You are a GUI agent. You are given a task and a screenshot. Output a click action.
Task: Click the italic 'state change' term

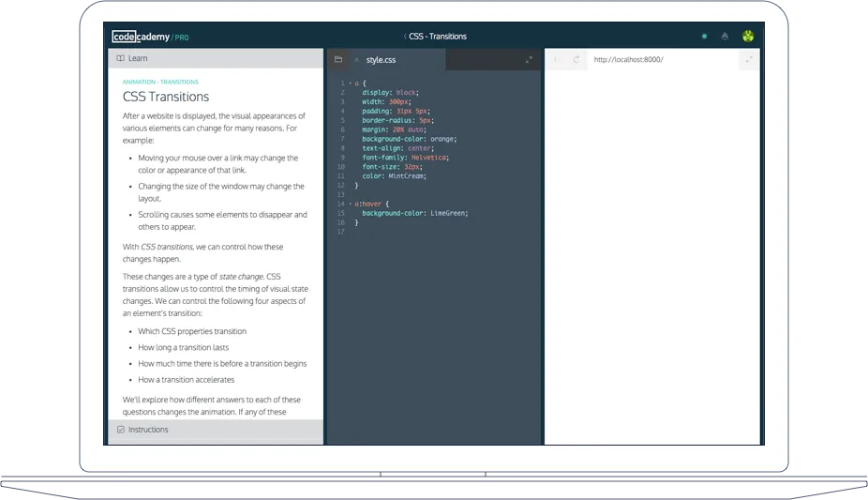(241, 277)
